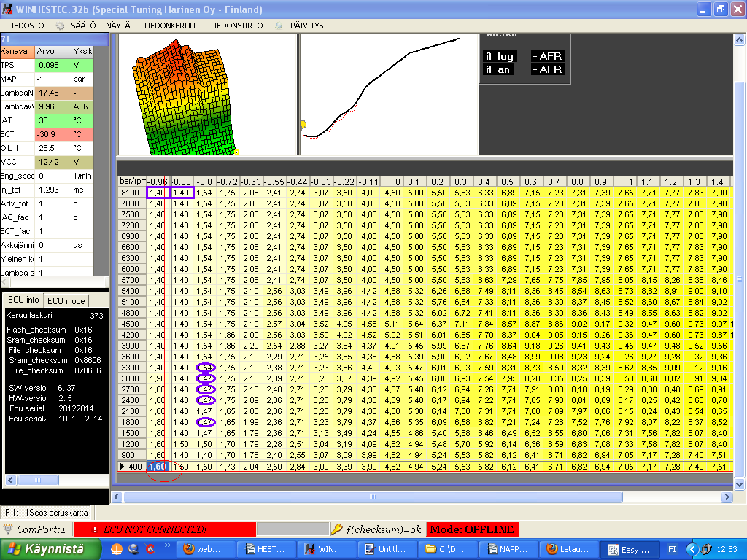The image size is (747, 560).
Task: Click the 1.4 bar column header
Action: pos(717,182)
